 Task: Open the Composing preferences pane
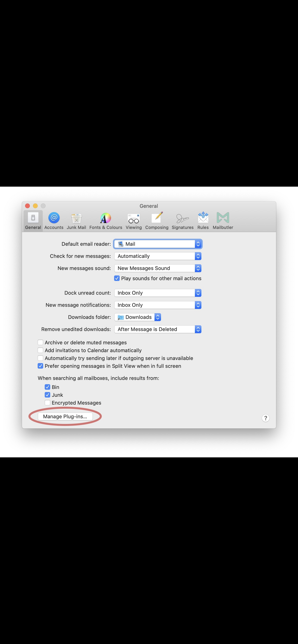coord(157,221)
